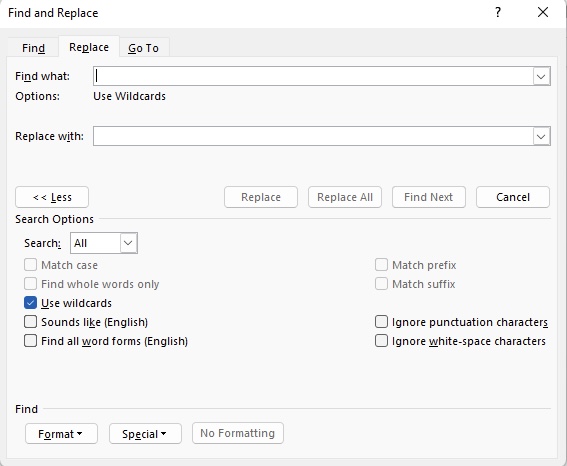Open the Special characters menu button
This screenshot has width=567, height=466.
(145, 433)
